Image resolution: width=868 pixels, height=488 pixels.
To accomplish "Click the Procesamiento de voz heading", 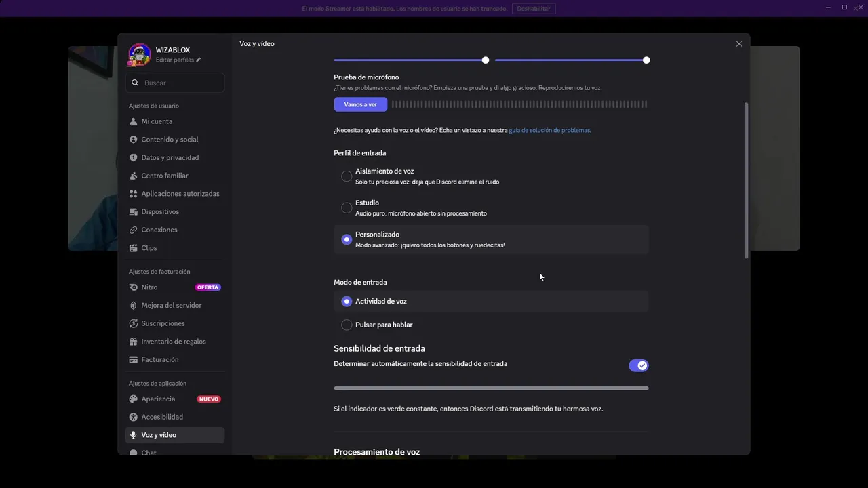I will point(376,452).
